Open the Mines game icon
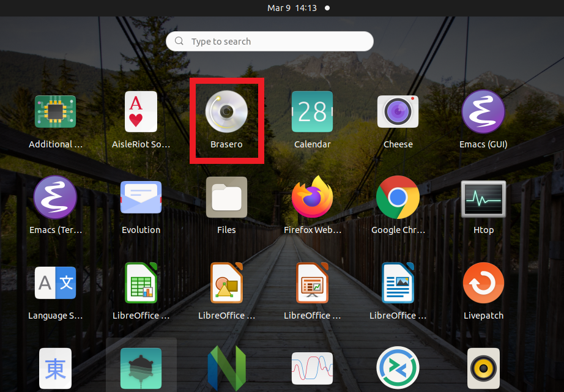The height and width of the screenshot is (392, 564). click(141, 369)
